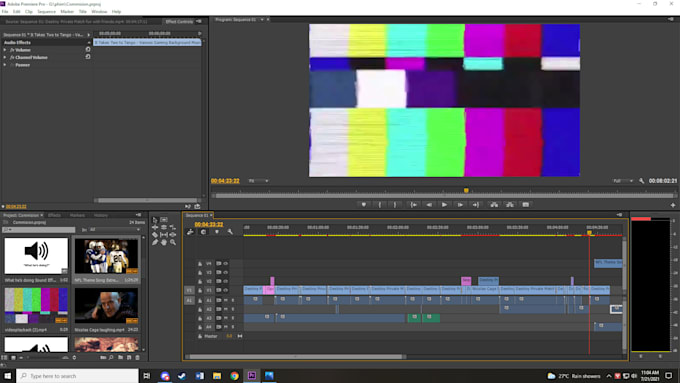Select the Selection tool arrow
This screenshot has height=383, width=680.
pyautogui.click(x=155, y=220)
